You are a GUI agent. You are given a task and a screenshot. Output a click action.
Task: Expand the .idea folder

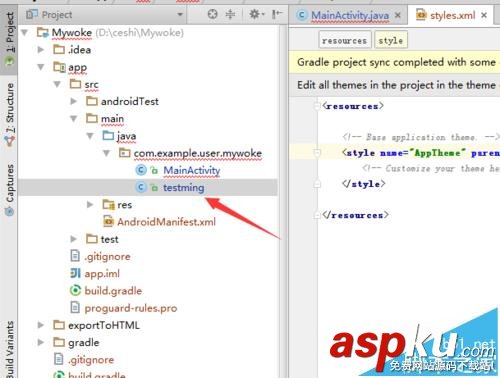tap(41, 50)
